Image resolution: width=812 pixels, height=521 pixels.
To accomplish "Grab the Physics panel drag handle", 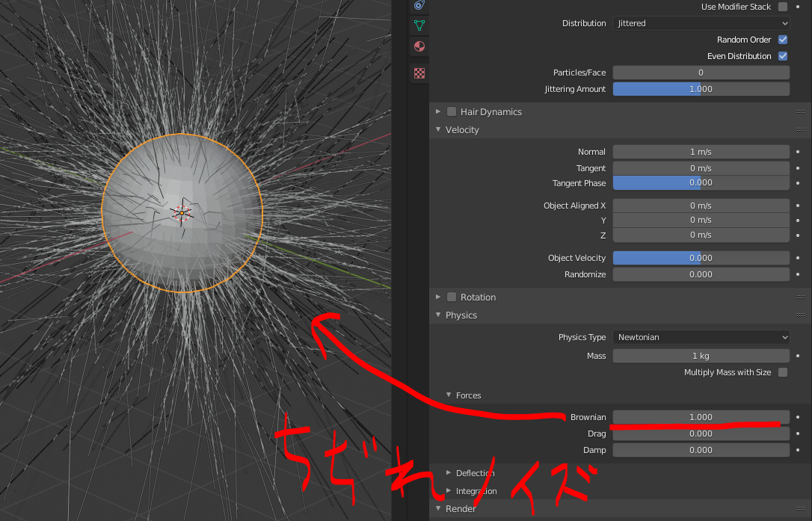I will click(801, 315).
